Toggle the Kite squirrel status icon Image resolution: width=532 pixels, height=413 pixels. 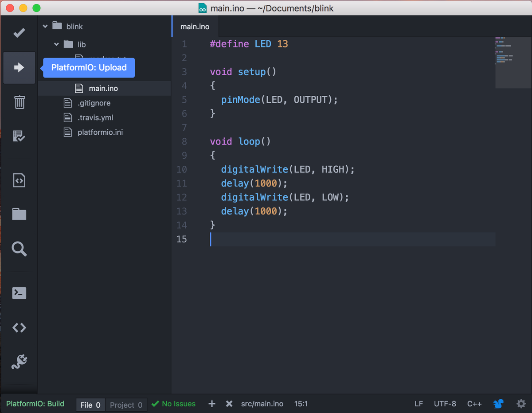click(498, 404)
